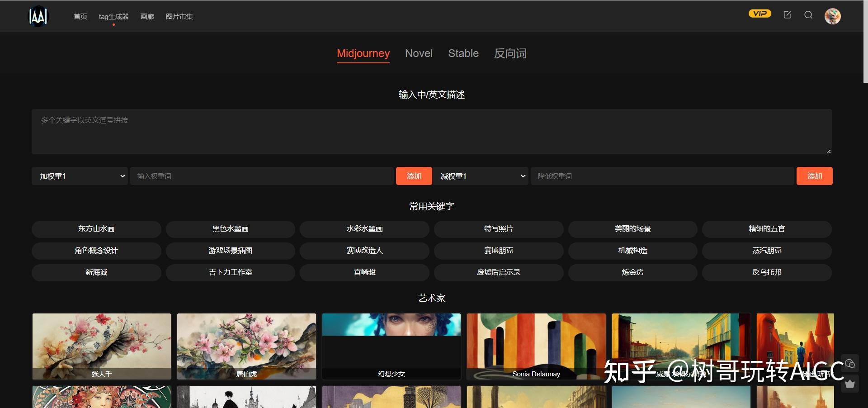Click the AAI site logo
Screen dimensions: 868x408
pyautogui.click(x=38, y=16)
